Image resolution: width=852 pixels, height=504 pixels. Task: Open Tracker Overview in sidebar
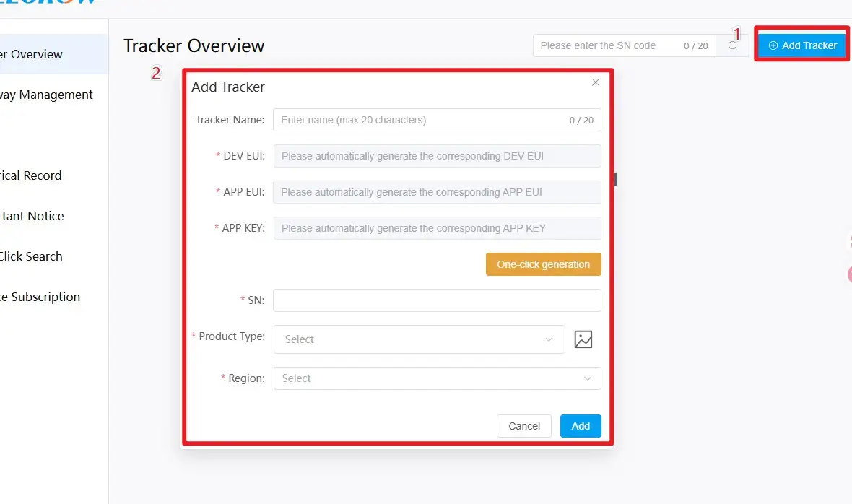click(32, 54)
